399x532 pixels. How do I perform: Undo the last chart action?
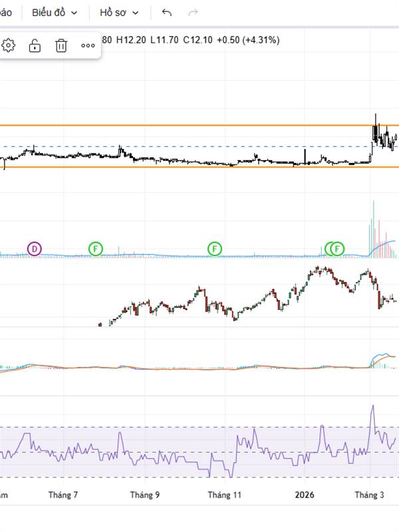coord(167,13)
